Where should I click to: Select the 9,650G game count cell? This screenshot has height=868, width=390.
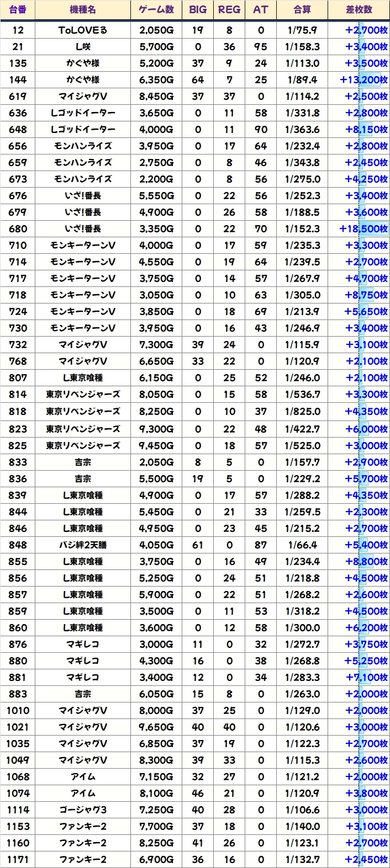click(x=156, y=727)
